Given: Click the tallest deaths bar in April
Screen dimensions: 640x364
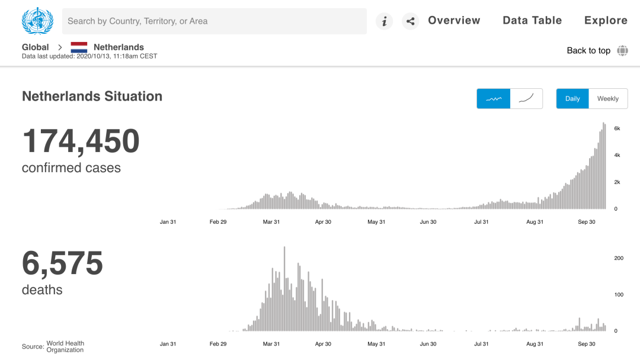Looking at the screenshot, I should [x=284, y=289].
